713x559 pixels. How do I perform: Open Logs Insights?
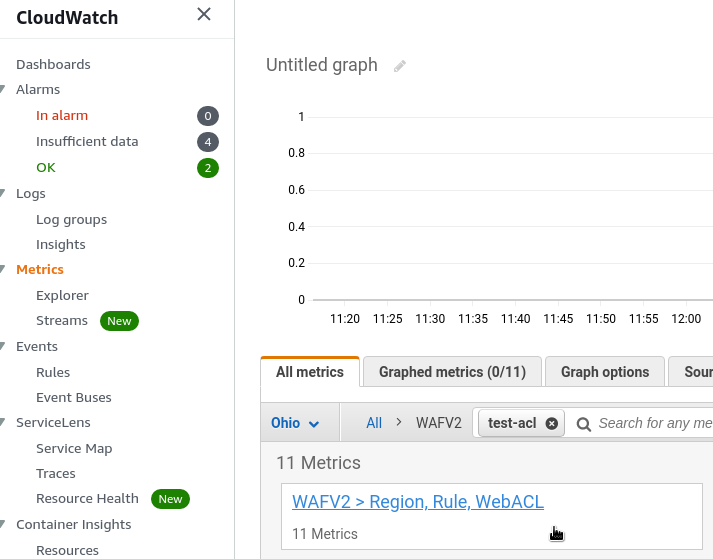click(x=60, y=245)
